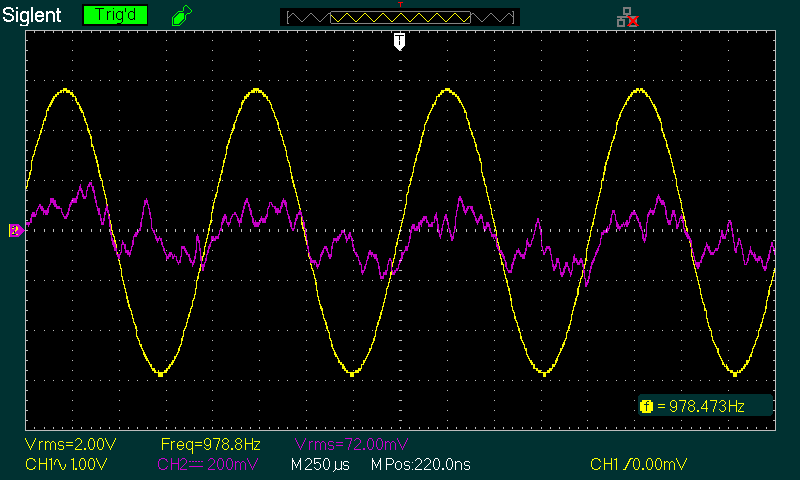
Task: Click the frequency counter f icon
Action: click(x=646, y=406)
